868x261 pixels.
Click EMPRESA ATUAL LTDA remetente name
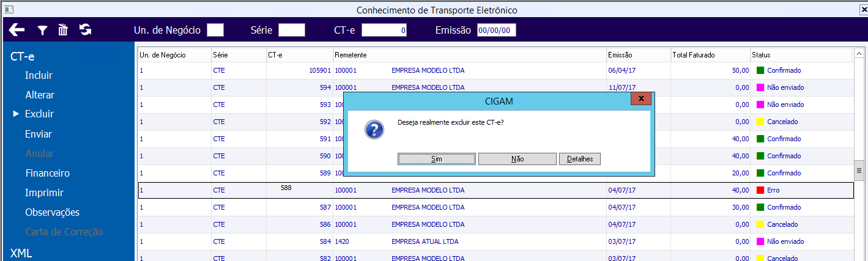click(x=425, y=241)
